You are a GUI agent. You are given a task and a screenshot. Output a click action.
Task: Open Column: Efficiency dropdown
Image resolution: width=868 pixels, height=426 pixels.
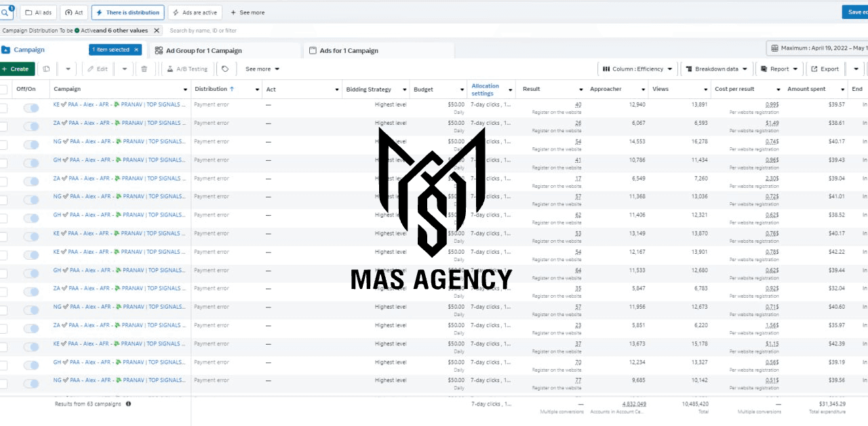tap(637, 69)
